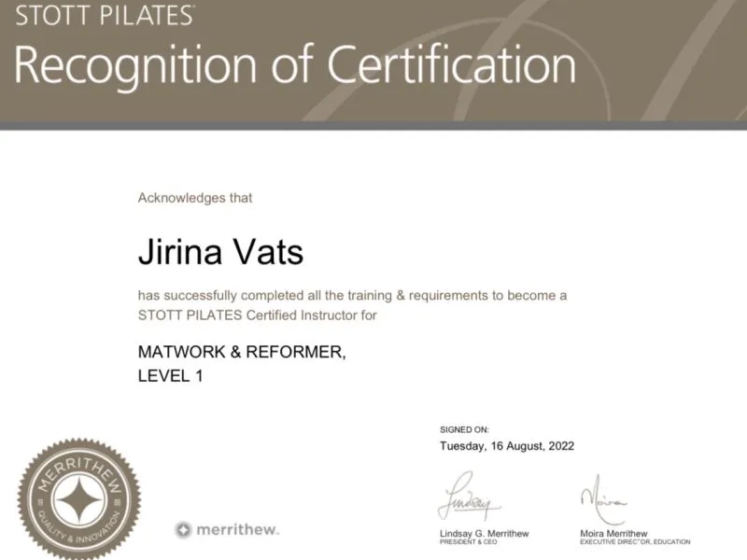Viewport: 747px width, 560px height.
Task: Select the LEVEL 1 text
Action: point(170,376)
